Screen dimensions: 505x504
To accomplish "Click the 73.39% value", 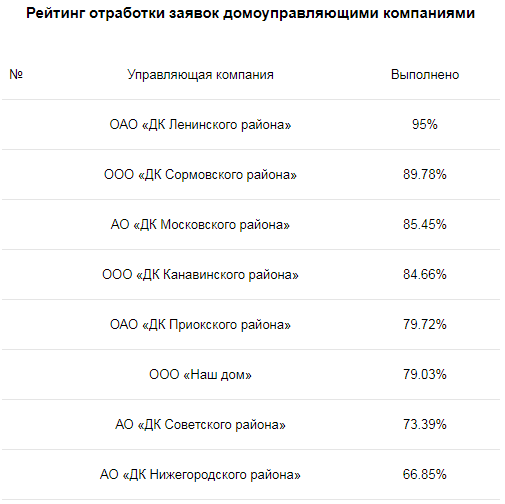I will click(425, 424).
